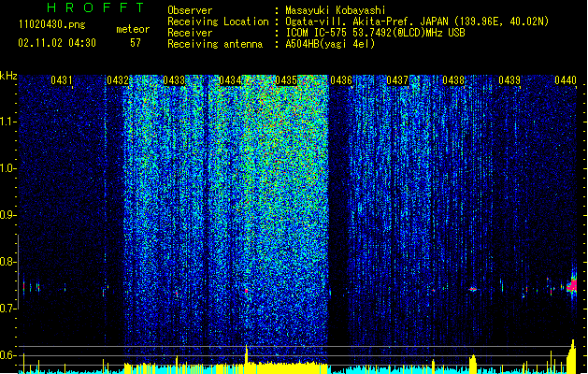This screenshot has width=588, height=374.
Task: Click the 0435 time marker
Action: pos(286,80)
